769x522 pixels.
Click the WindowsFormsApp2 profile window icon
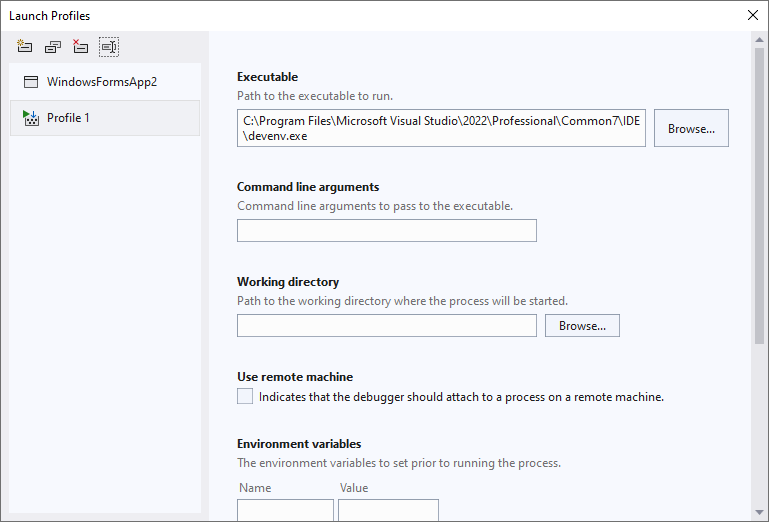[31, 82]
